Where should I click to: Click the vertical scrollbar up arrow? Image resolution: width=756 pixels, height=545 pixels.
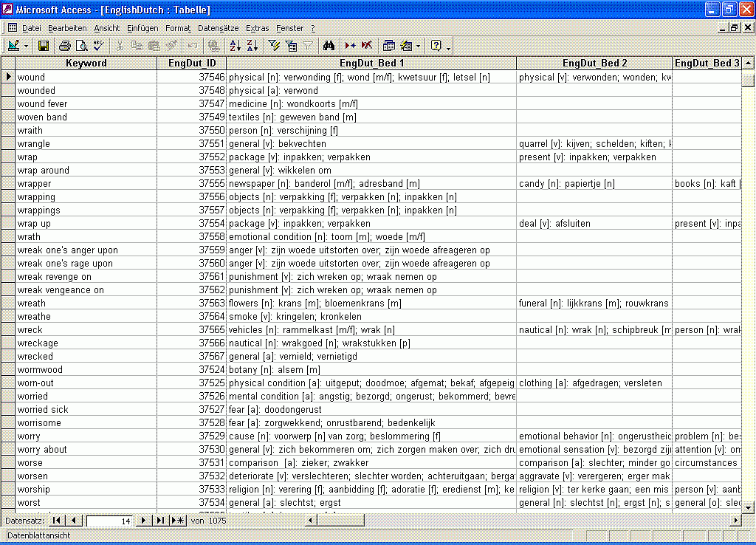(x=748, y=63)
